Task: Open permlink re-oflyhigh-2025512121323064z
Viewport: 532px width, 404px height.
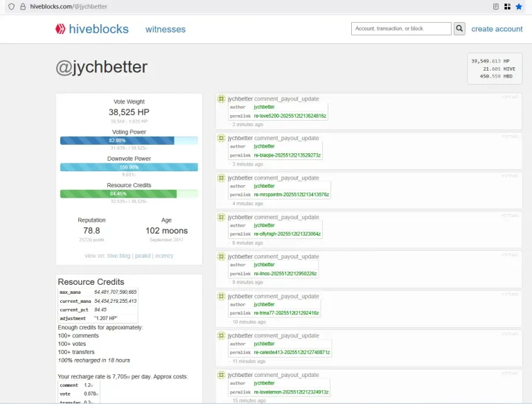Action: coord(287,234)
